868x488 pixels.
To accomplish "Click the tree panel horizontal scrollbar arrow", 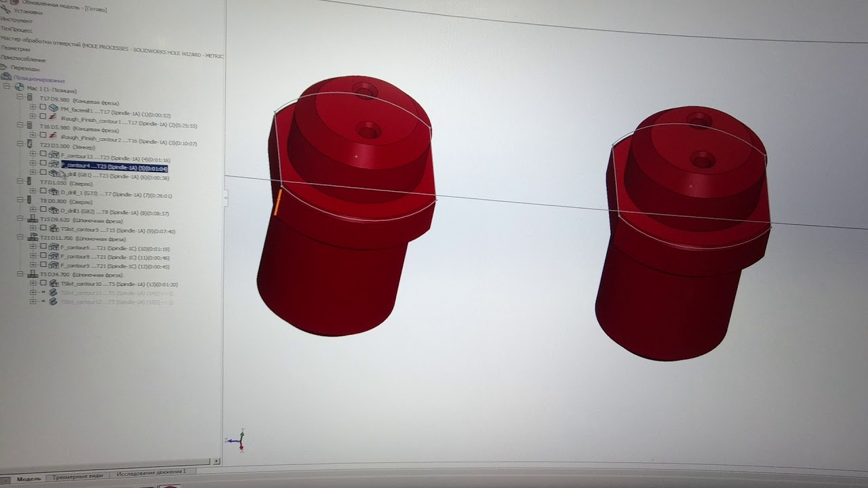I will 216,462.
